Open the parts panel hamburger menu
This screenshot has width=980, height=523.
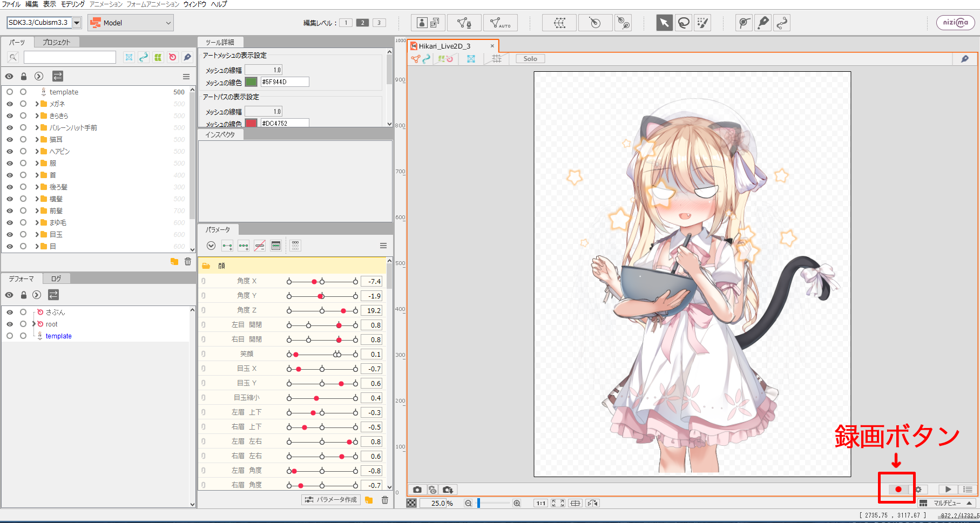pos(186,77)
